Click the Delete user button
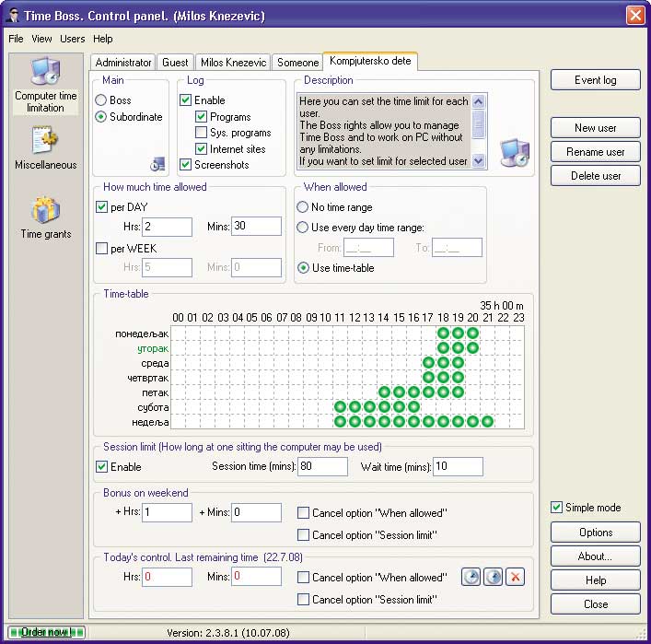Image resolution: width=651 pixels, height=644 pixels. pyautogui.click(x=596, y=175)
